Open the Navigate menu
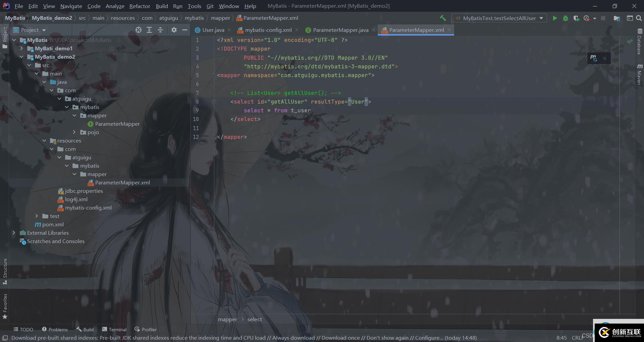 71,6
